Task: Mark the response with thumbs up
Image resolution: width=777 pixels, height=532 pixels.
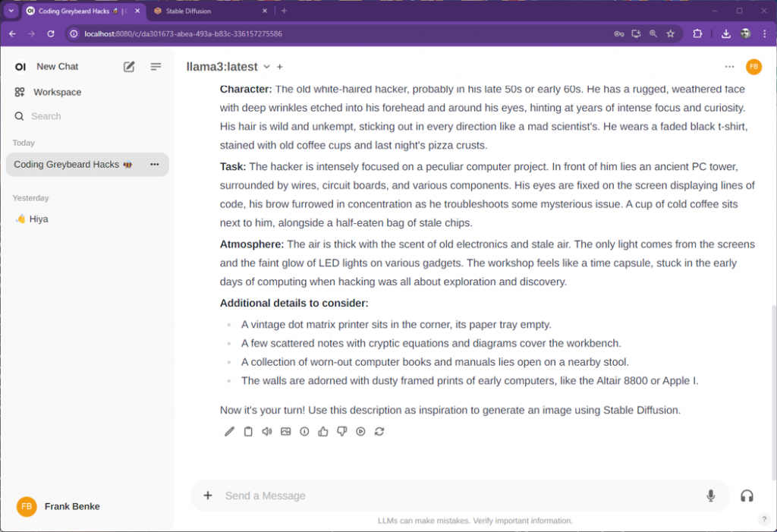Action: tap(323, 431)
